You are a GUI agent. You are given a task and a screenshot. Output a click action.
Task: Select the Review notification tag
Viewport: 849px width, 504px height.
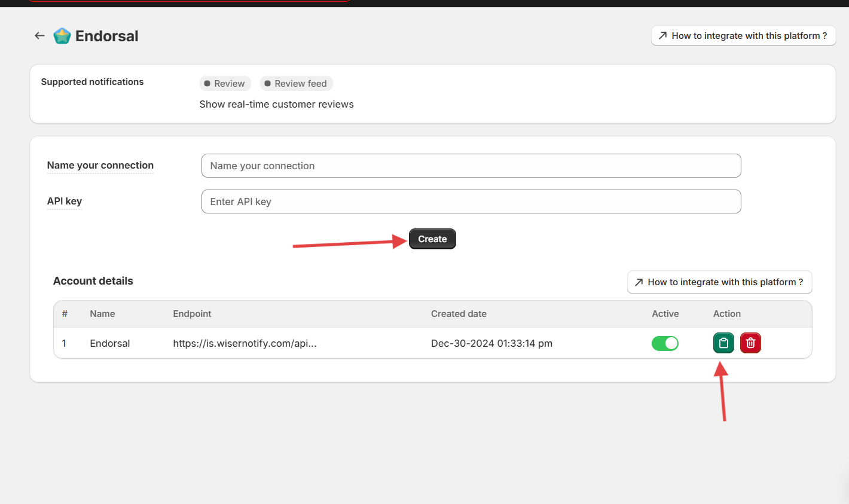225,84
